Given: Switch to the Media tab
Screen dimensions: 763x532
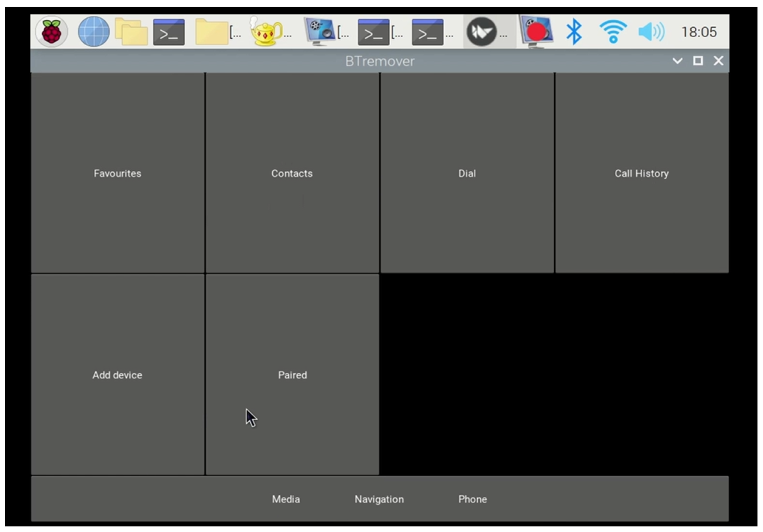Looking at the screenshot, I should 286,499.
